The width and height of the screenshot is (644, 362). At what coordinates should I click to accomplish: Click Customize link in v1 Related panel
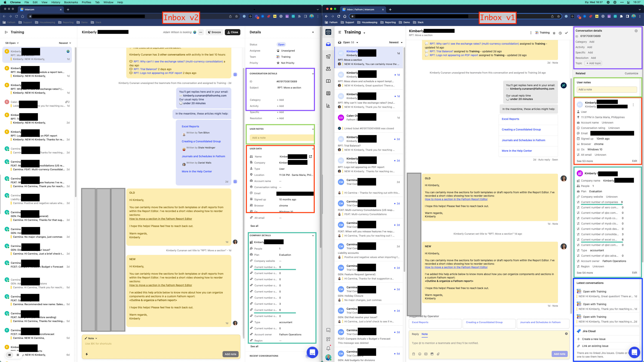pos(632,73)
